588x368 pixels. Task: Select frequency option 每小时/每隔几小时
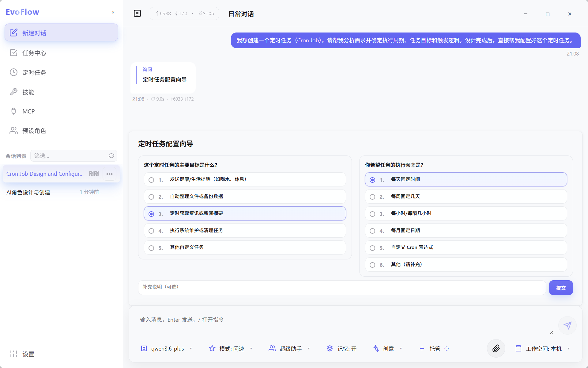[466, 213]
